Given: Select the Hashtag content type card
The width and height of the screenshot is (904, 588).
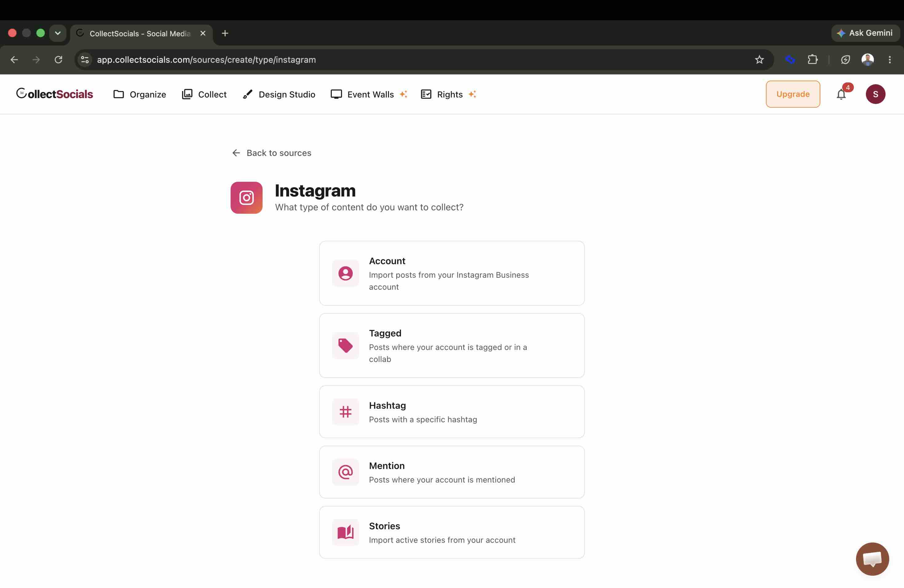Looking at the screenshot, I should click(x=452, y=412).
